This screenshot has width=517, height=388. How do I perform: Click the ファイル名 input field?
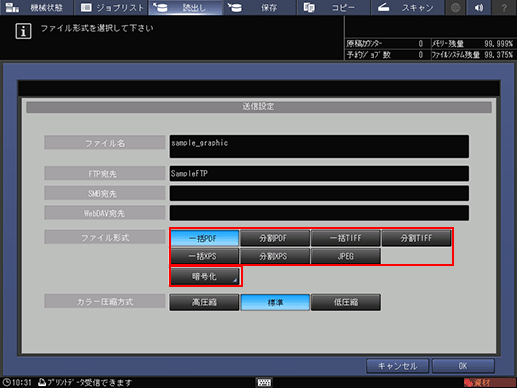pos(319,146)
